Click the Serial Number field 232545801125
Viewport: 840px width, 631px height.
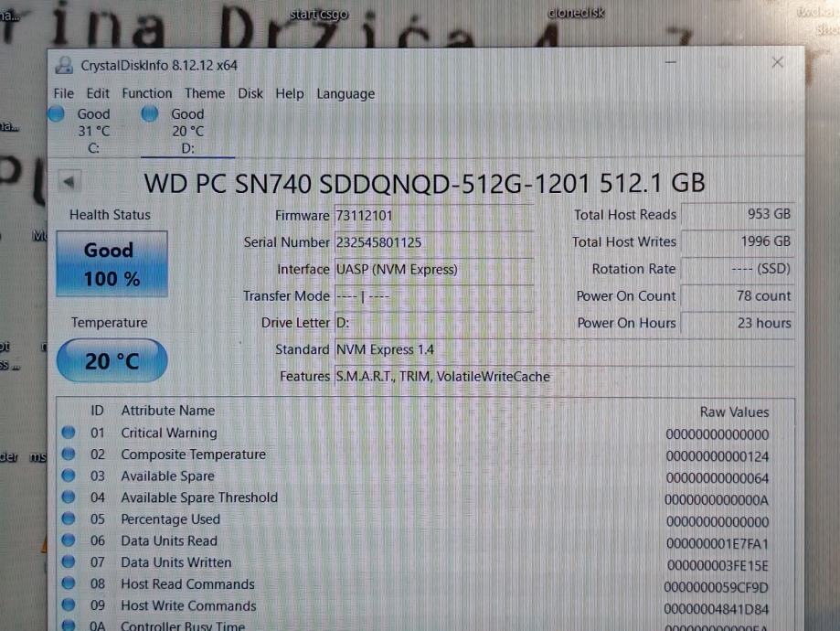(433, 242)
